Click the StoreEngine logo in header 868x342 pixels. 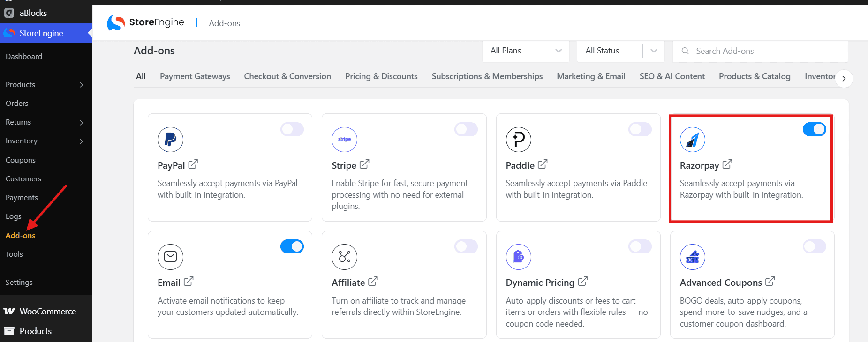145,22
